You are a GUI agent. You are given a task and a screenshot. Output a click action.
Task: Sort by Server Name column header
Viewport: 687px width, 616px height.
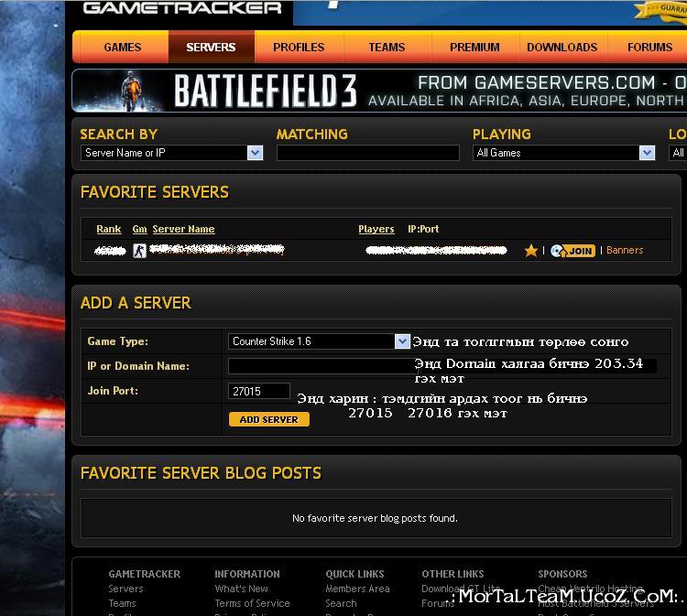[183, 229]
